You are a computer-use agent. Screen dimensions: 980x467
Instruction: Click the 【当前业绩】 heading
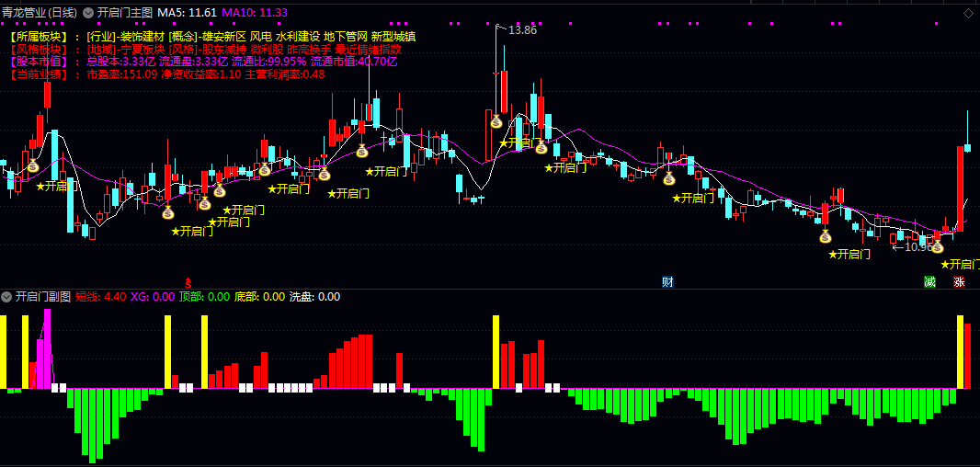(39, 74)
